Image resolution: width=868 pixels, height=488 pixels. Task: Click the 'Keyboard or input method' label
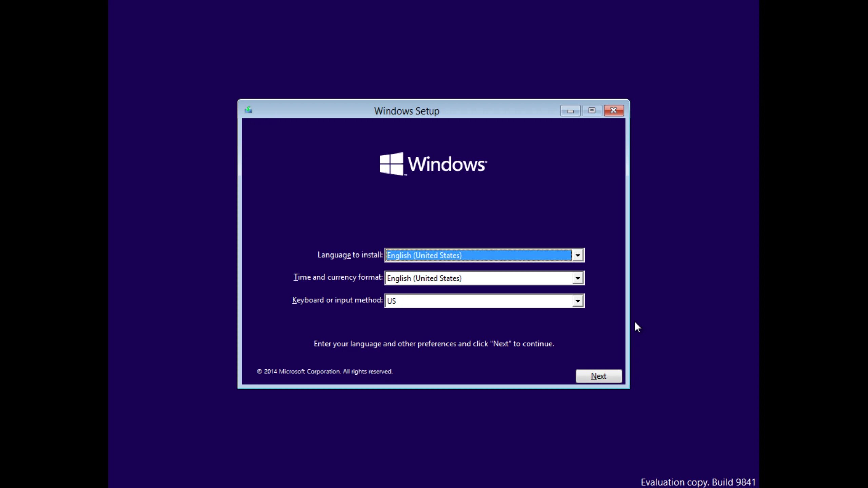(x=337, y=300)
